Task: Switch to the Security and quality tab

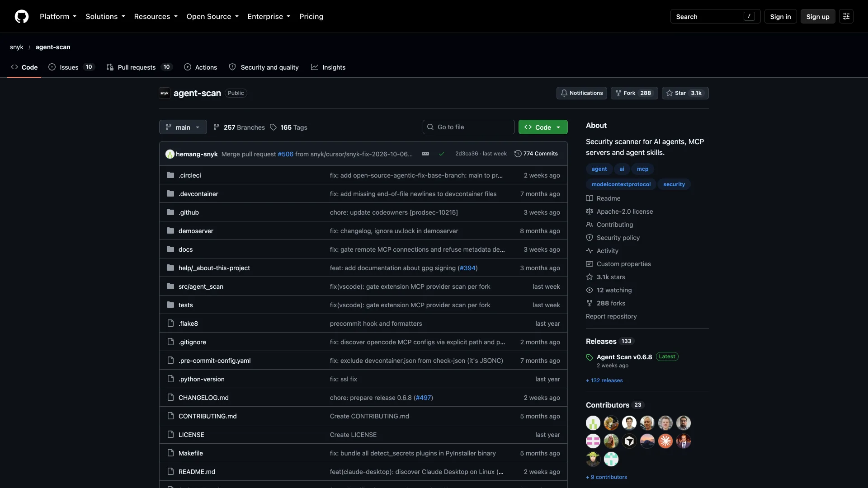Action: (x=264, y=67)
